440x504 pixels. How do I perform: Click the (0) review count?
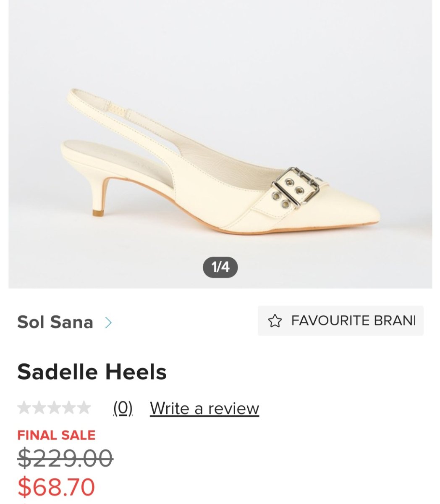(x=123, y=408)
